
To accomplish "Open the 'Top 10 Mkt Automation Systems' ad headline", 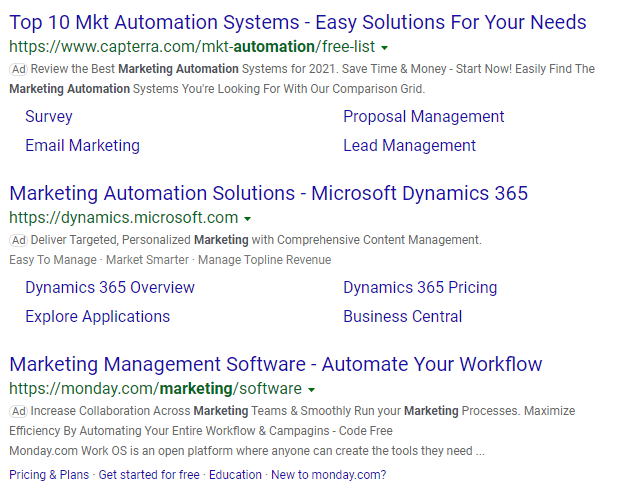I will [298, 23].
